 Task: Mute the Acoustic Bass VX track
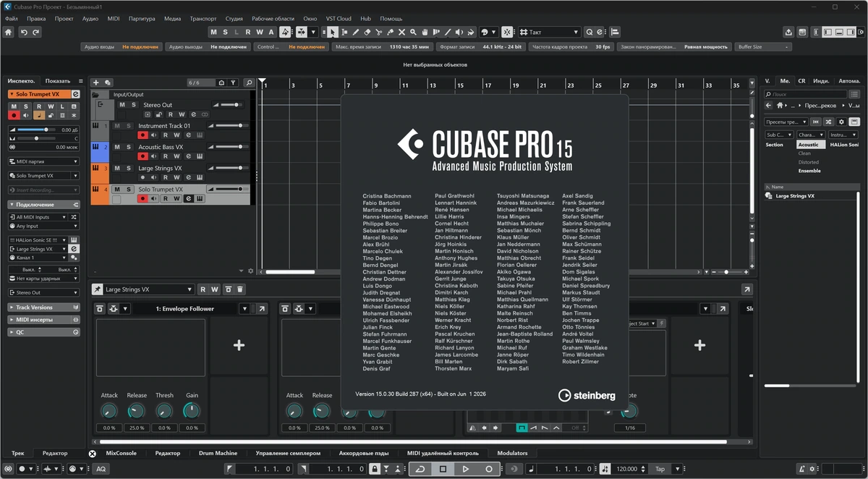[x=117, y=147]
